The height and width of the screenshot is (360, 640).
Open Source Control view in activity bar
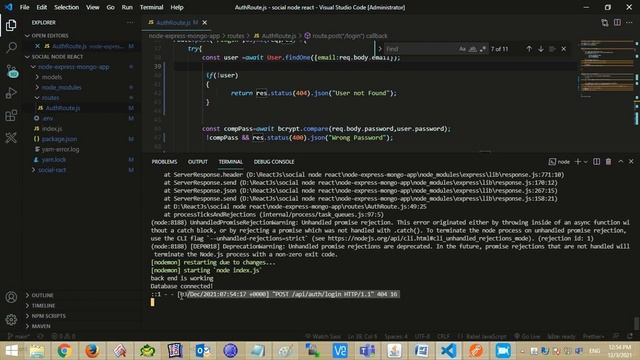coord(11,71)
